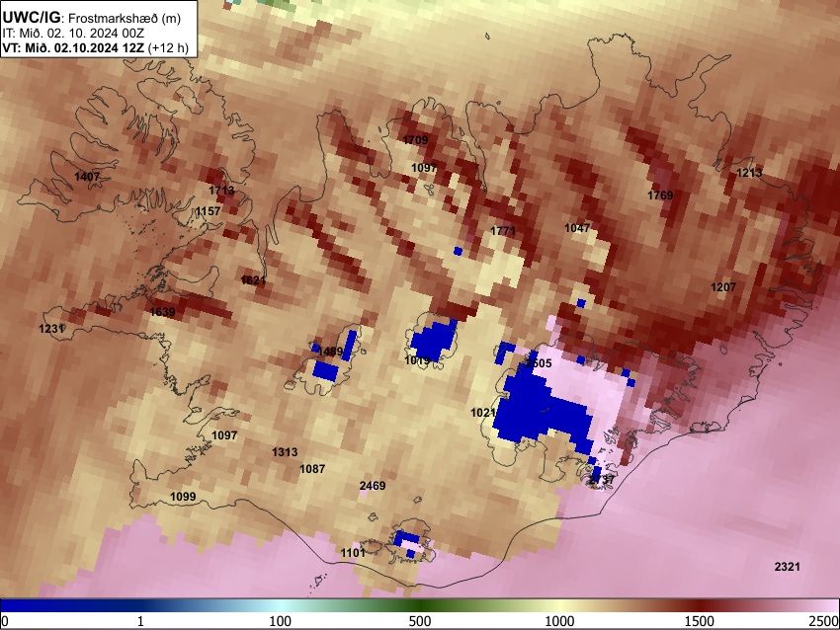The width and height of the screenshot is (840, 630).
Task: Click the 1771 height label
Action: [502, 231]
